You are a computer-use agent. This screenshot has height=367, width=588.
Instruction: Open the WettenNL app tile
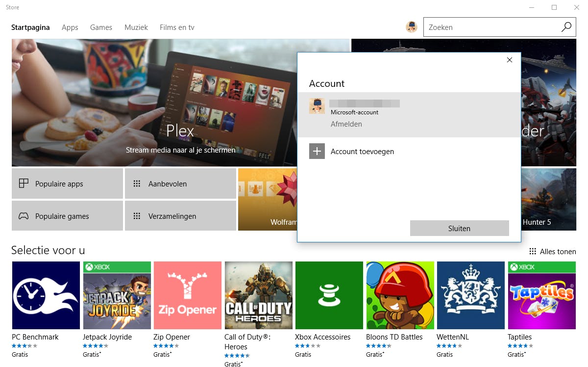pyautogui.click(x=471, y=295)
